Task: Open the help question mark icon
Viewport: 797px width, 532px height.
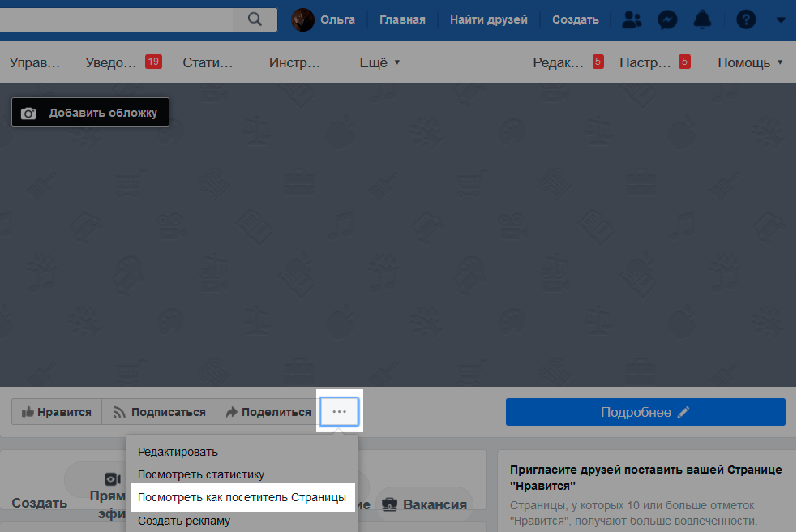Action: tap(746, 19)
